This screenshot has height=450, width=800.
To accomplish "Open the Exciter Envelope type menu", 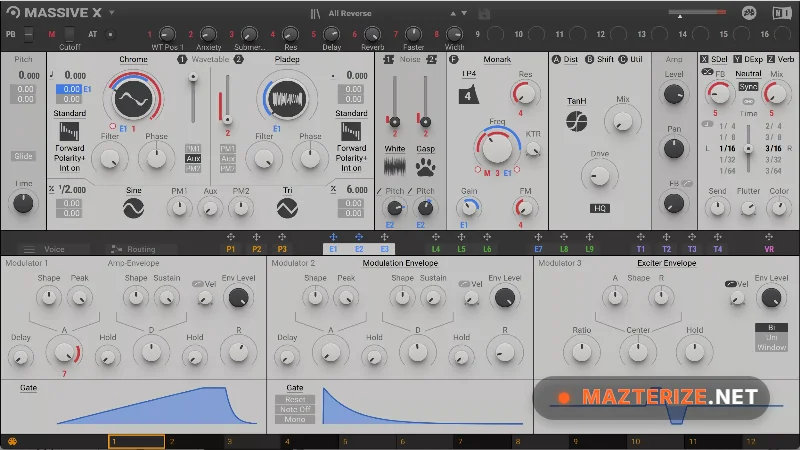I will [x=666, y=263].
